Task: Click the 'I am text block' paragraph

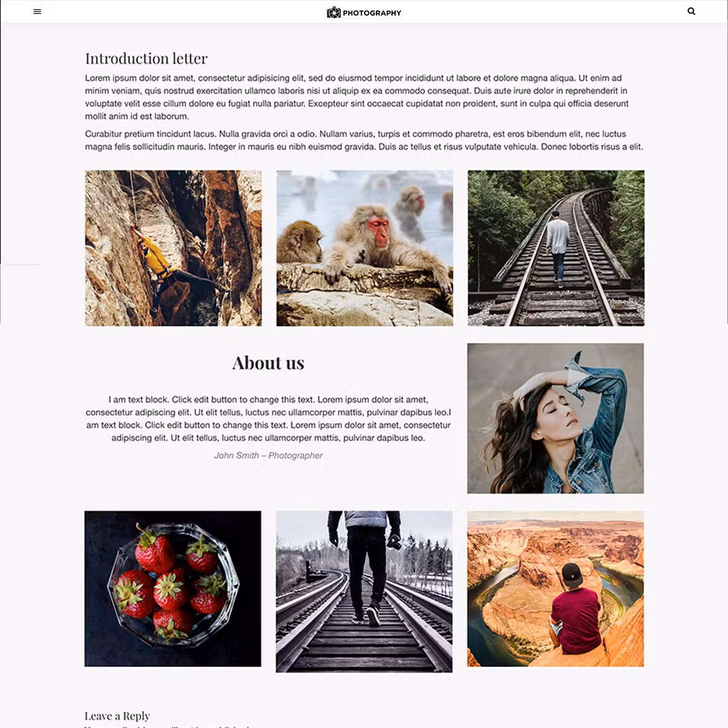Action: click(x=268, y=418)
